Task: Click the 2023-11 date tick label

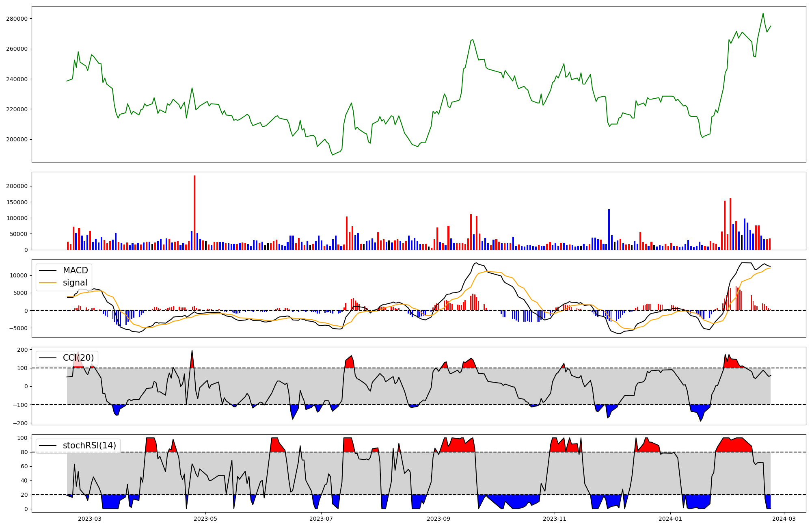Action: 554,519
